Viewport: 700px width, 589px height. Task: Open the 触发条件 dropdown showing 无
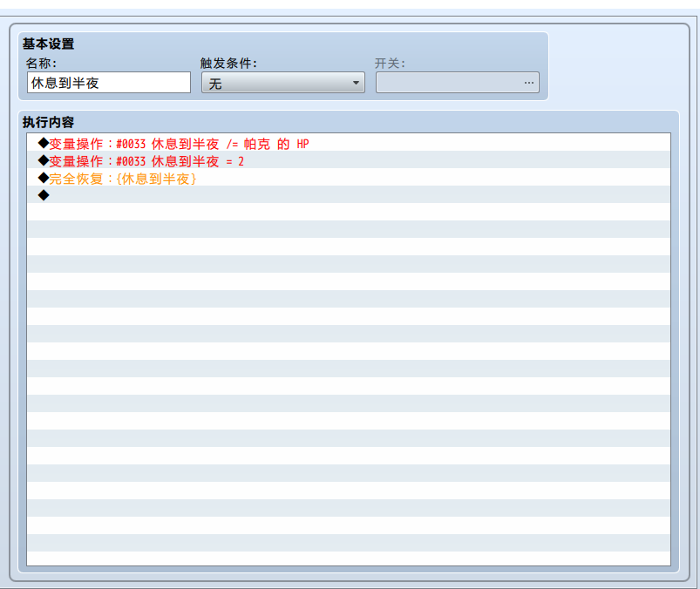(x=283, y=83)
